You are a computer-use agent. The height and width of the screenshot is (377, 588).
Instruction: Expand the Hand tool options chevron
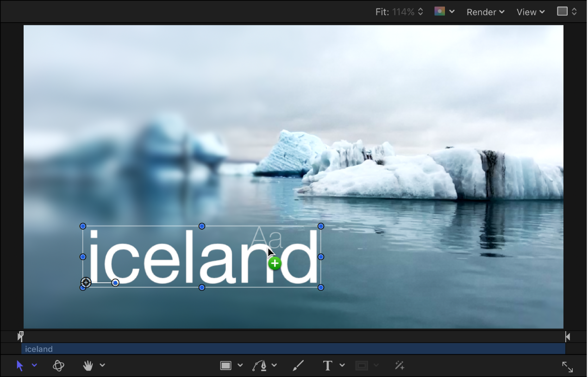[103, 365]
